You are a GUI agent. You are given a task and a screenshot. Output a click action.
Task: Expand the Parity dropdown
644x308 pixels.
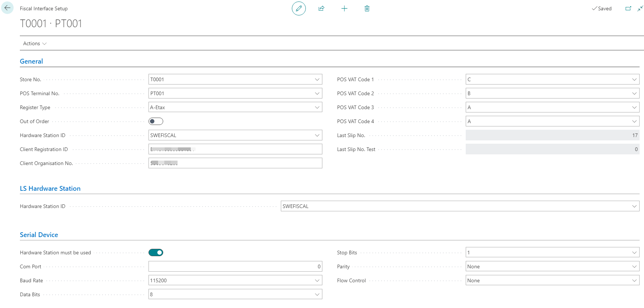[634, 266]
